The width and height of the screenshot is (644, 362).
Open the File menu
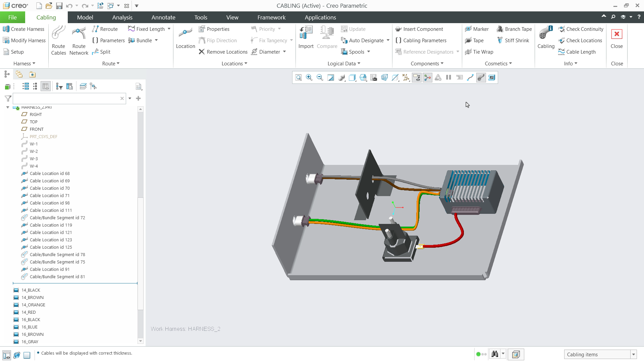tap(12, 17)
